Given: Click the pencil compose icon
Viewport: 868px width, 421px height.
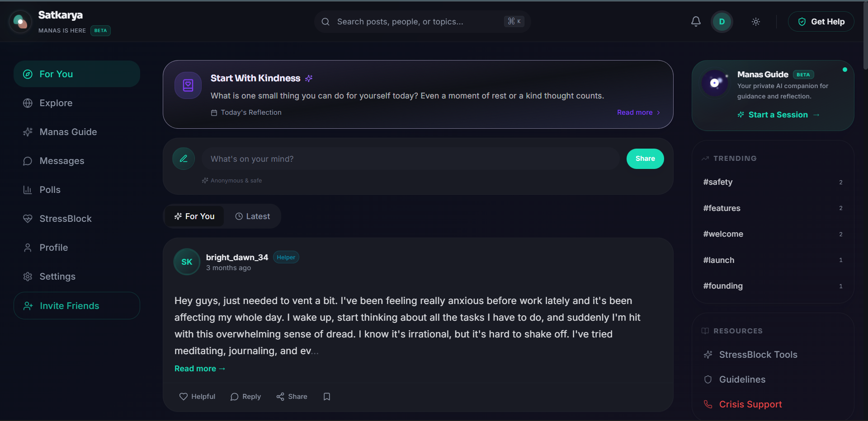Looking at the screenshot, I should click(184, 159).
